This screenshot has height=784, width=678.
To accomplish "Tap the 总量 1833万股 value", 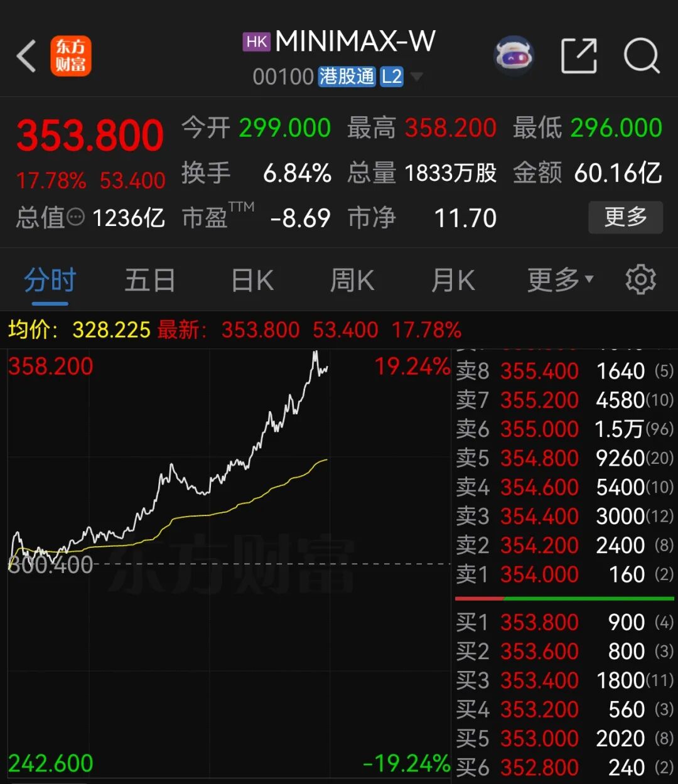I will tap(451, 173).
